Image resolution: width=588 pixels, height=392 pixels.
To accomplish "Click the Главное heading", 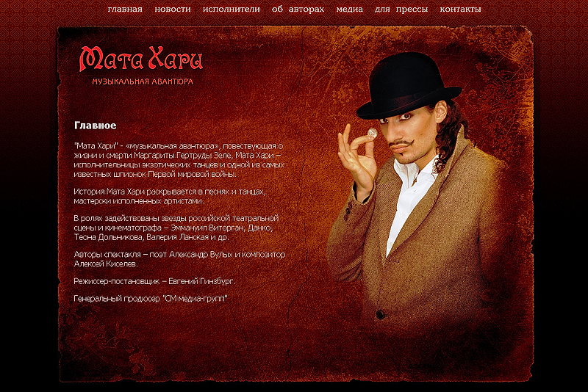I will (x=96, y=126).
